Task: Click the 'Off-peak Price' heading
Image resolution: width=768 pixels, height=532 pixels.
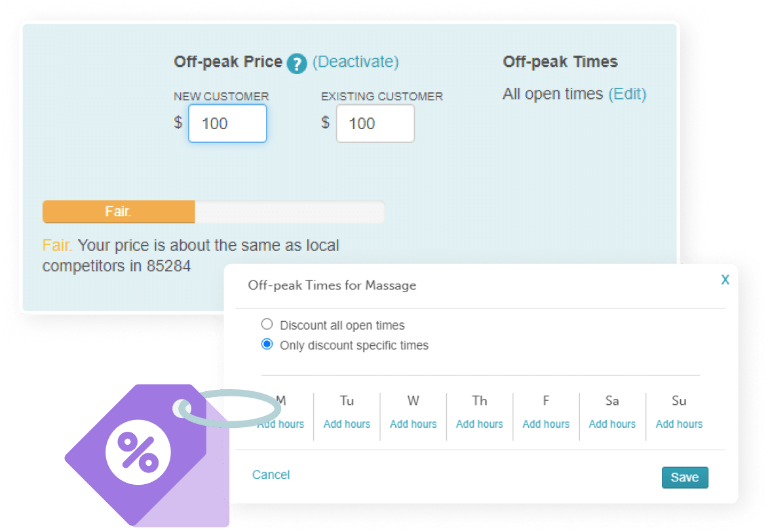Action: pos(228,62)
